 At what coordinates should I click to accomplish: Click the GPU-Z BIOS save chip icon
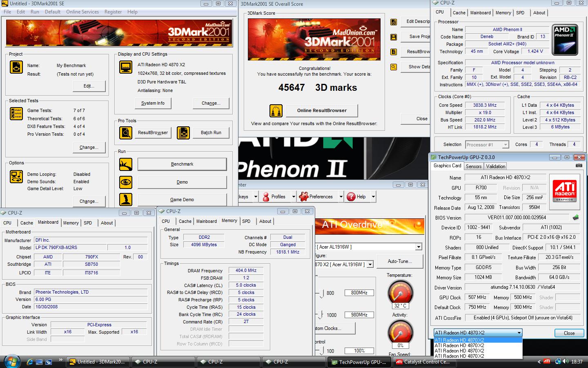[576, 218]
